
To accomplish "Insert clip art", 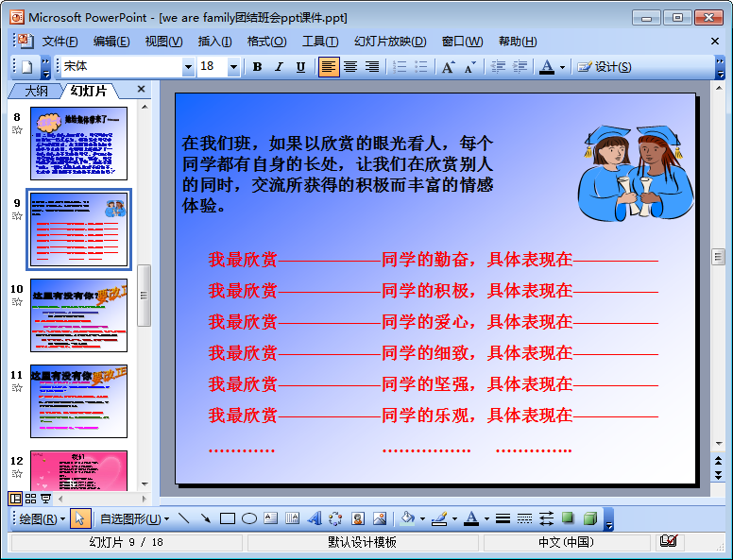I will coord(358,518).
